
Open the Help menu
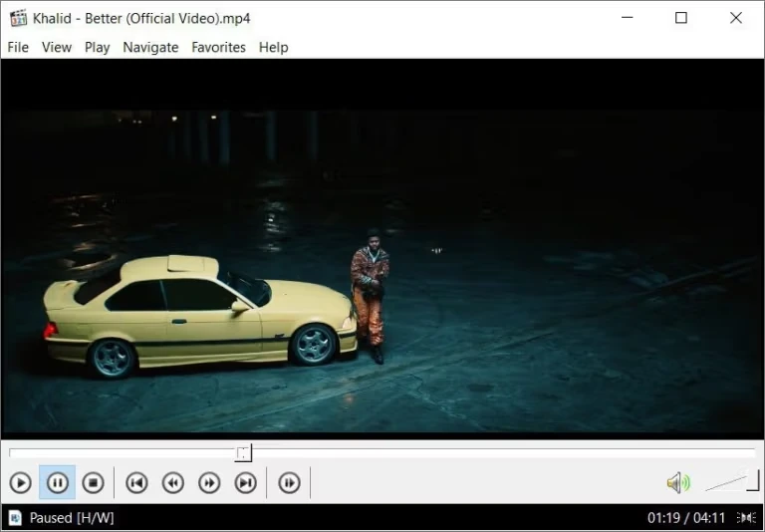coord(273,47)
